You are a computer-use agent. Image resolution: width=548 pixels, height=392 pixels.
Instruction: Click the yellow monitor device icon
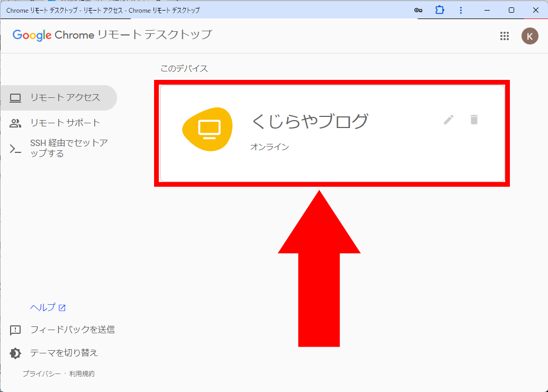(x=207, y=129)
